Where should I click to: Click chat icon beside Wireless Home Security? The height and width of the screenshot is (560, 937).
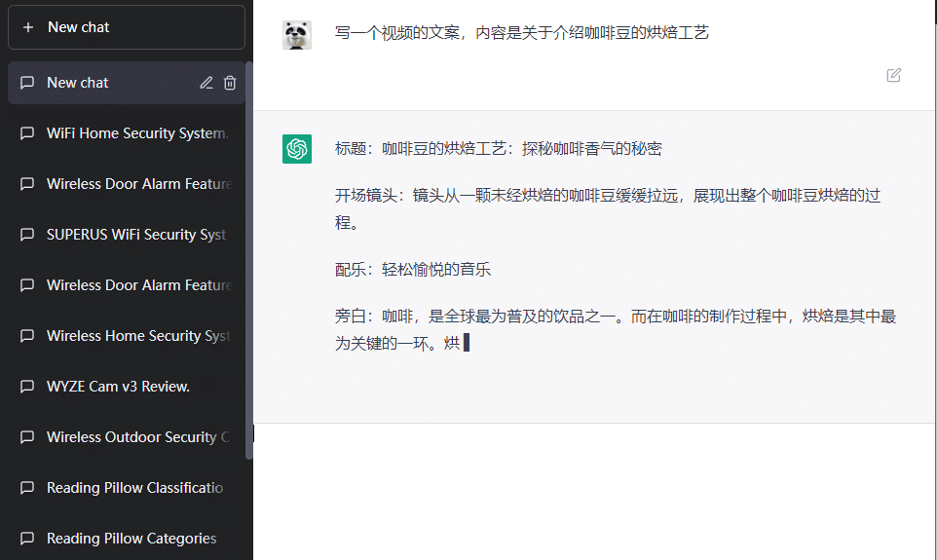(x=27, y=336)
